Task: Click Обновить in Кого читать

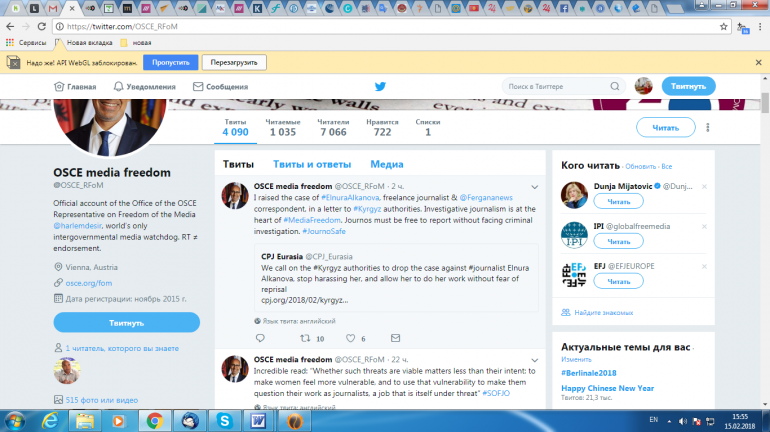Action: coord(640,166)
